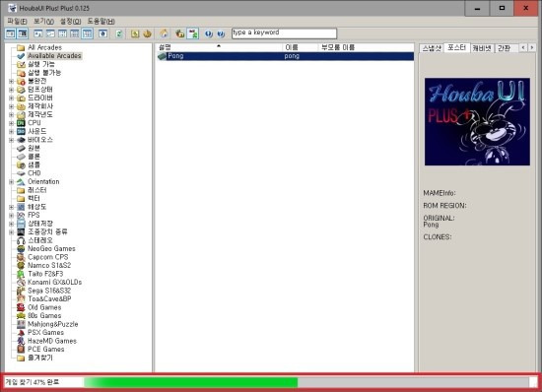Click the Capcom CPS icon

pyautogui.click(x=21, y=257)
